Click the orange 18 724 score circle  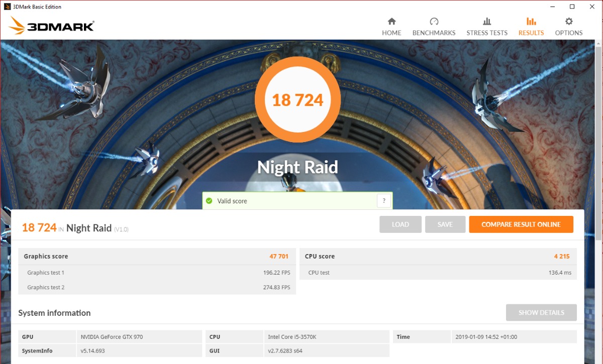click(297, 100)
